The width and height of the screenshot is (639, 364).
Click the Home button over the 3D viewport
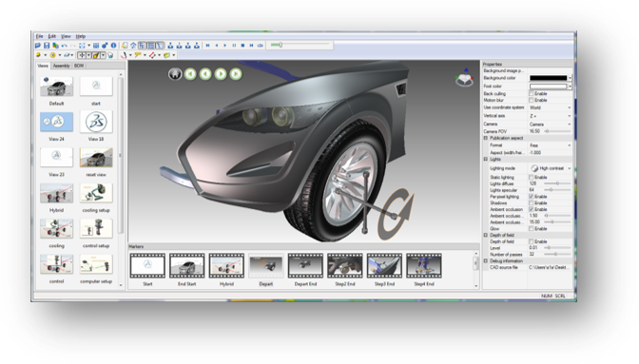coord(175,74)
